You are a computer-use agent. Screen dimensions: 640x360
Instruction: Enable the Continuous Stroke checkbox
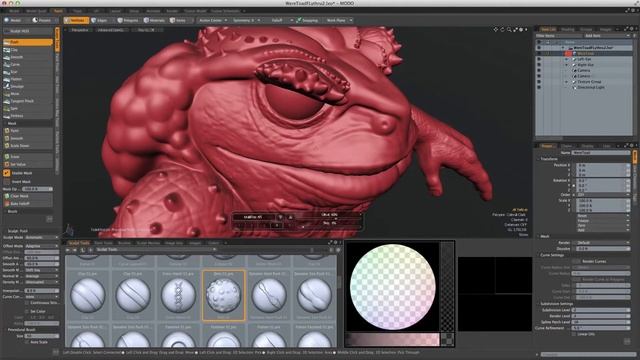pos(27,303)
